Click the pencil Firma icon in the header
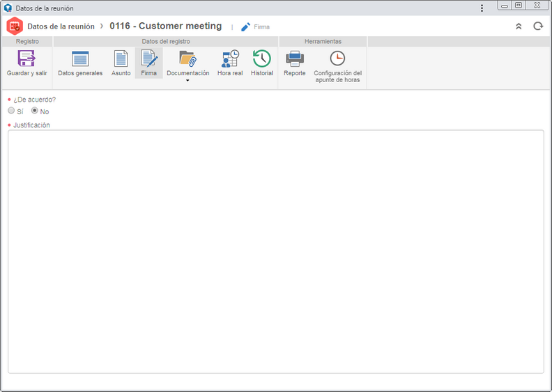This screenshot has height=392, width=552. pos(245,26)
